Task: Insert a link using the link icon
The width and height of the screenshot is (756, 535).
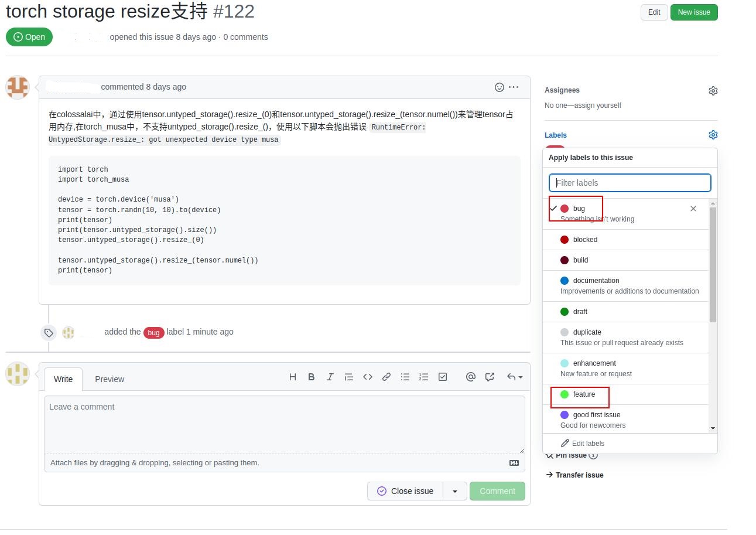Action: 386,377
